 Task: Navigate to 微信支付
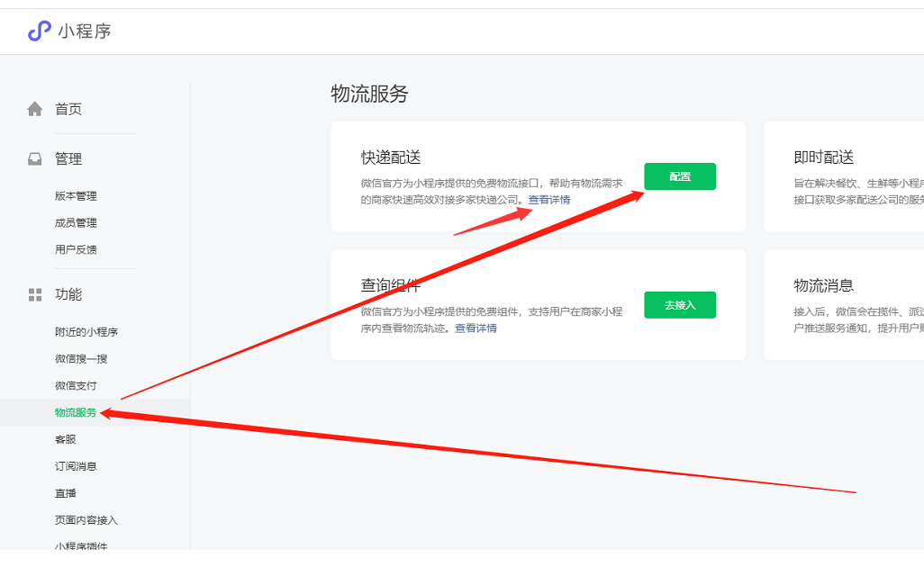[76, 386]
